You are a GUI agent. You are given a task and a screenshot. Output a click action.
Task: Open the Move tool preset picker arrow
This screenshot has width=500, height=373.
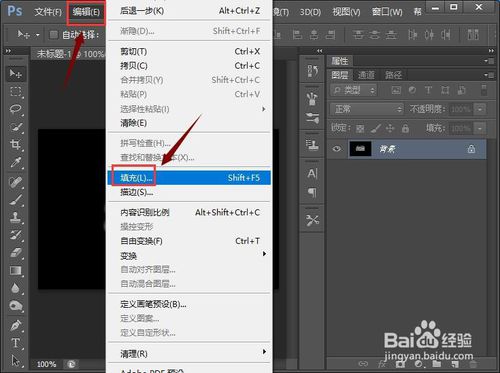tap(38, 35)
